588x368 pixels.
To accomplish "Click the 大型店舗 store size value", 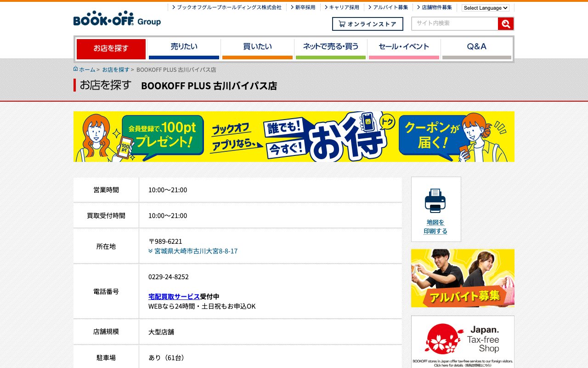I will click(x=161, y=332).
